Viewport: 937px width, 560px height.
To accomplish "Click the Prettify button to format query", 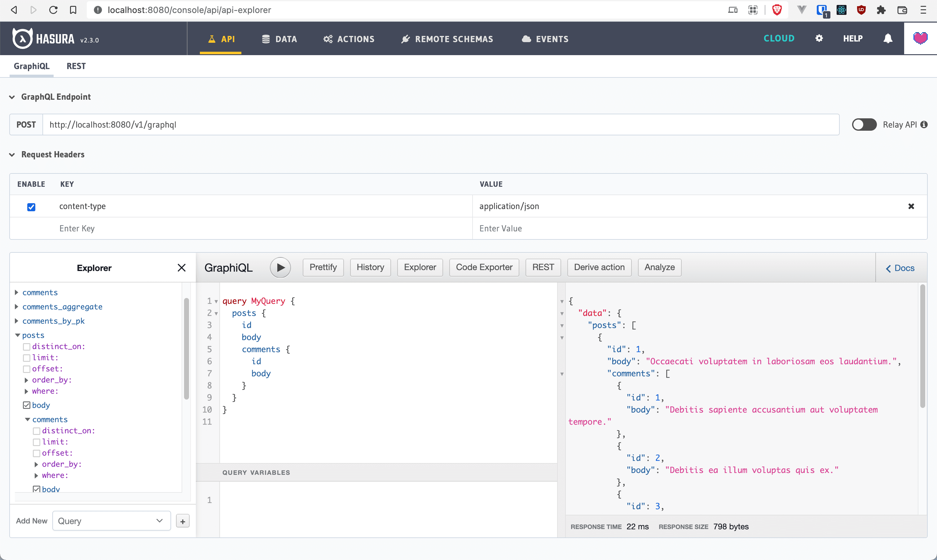I will [323, 267].
